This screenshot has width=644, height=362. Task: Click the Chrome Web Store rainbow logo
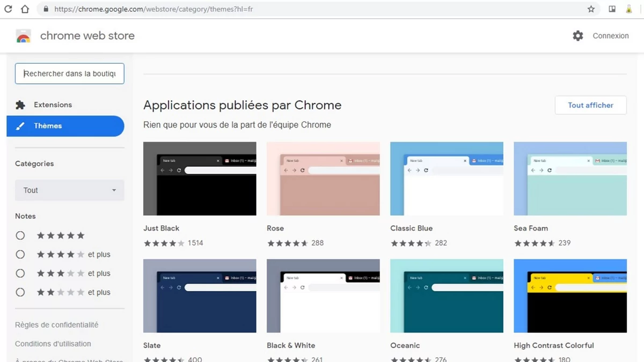pos(24,36)
